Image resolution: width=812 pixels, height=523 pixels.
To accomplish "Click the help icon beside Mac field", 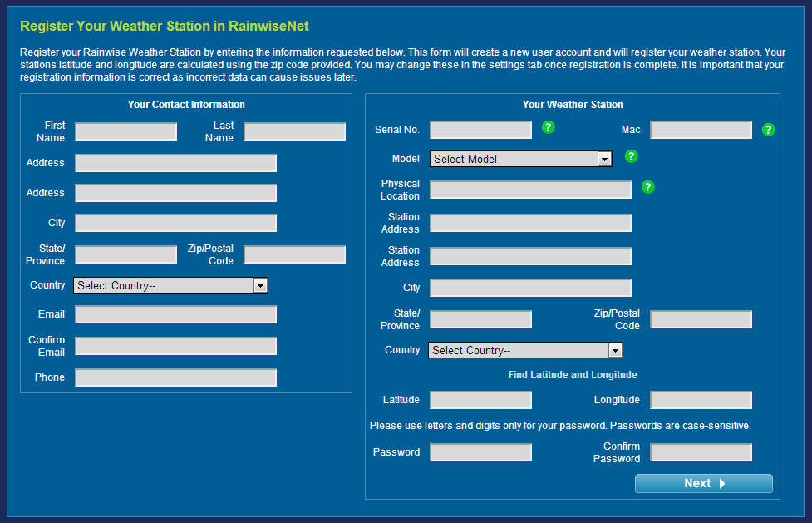I will coord(768,130).
